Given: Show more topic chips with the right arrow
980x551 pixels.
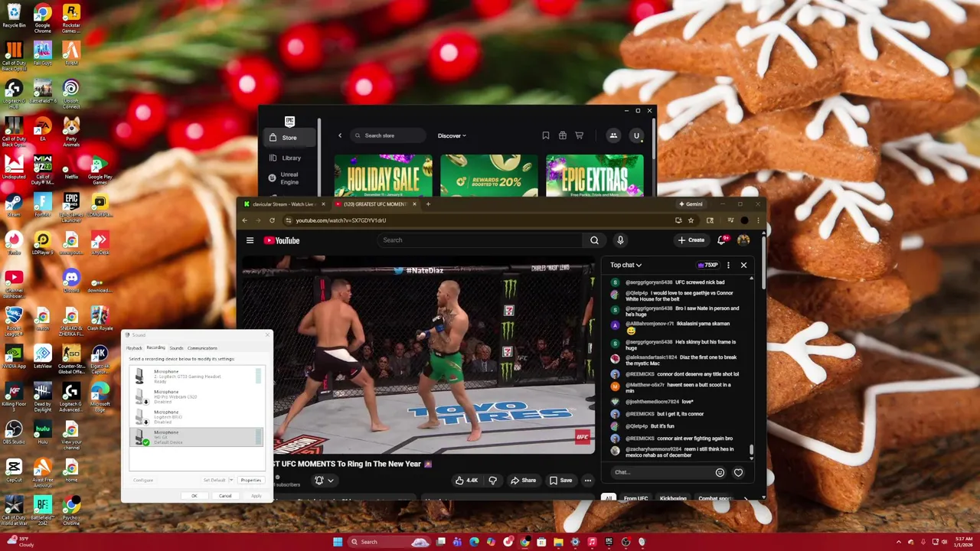Looking at the screenshot, I should pos(746,499).
